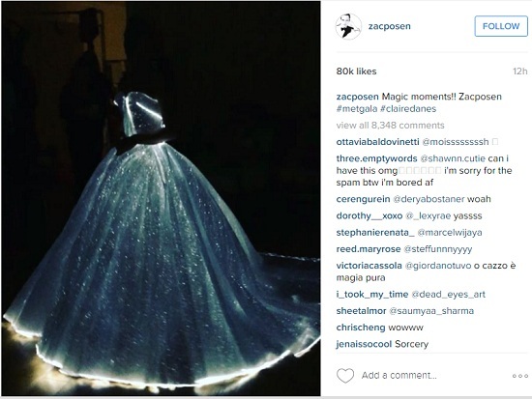Open the three-dot more options menu
532x399 pixels.
pos(520,376)
